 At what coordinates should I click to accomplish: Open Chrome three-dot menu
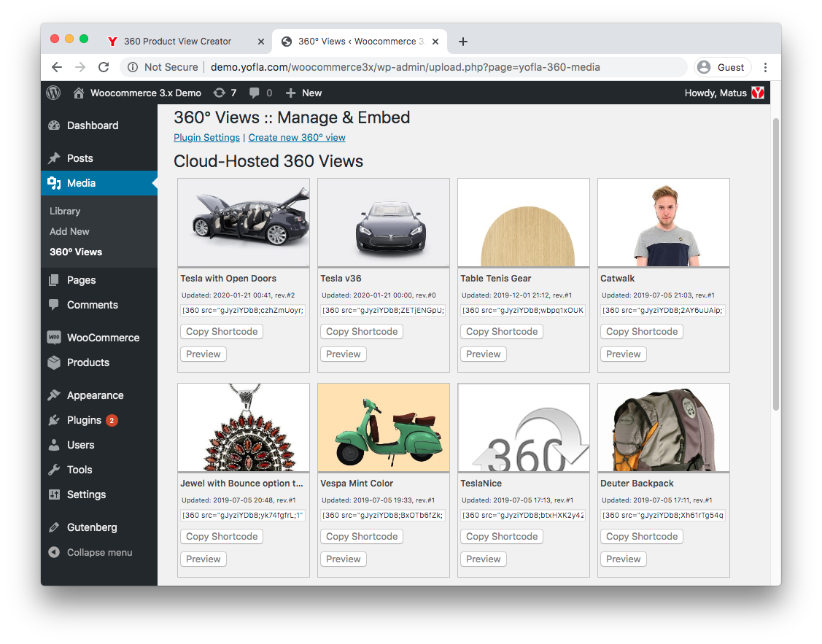pos(765,67)
